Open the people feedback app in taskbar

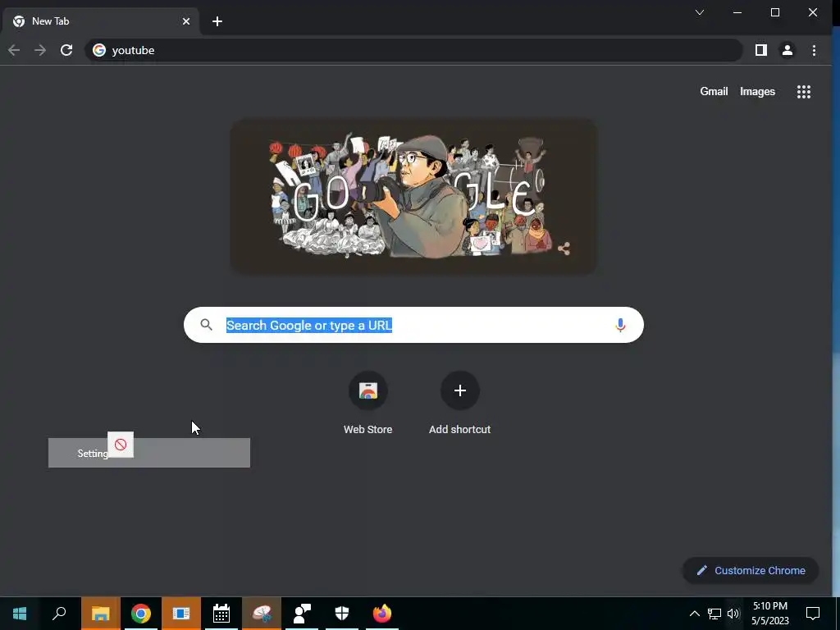pos(302,614)
